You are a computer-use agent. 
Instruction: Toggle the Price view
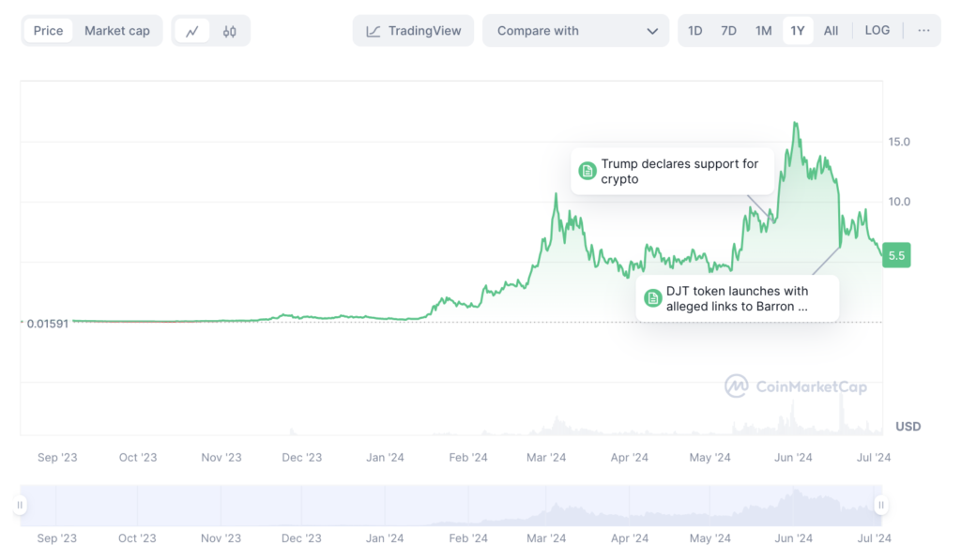coord(49,31)
